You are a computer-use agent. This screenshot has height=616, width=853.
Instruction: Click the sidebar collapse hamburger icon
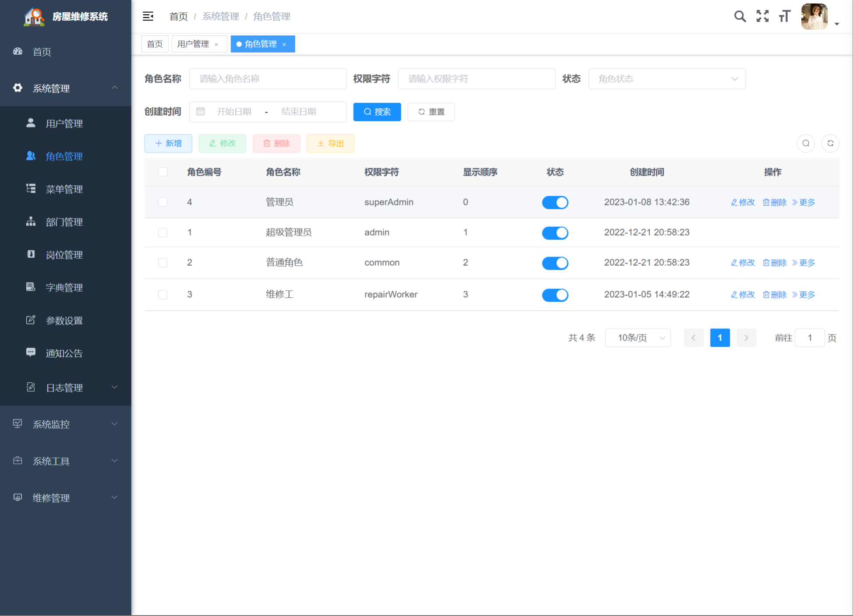coord(148,17)
